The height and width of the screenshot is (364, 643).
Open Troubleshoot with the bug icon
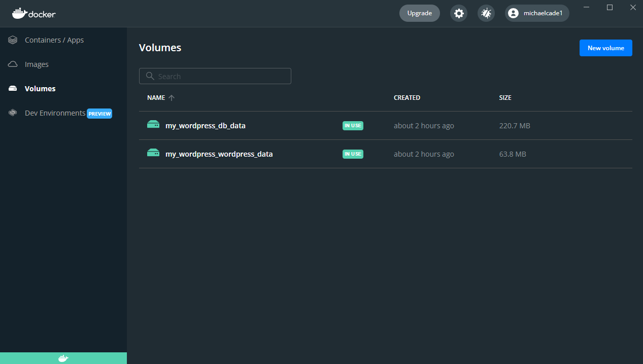[x=486, y=13]
